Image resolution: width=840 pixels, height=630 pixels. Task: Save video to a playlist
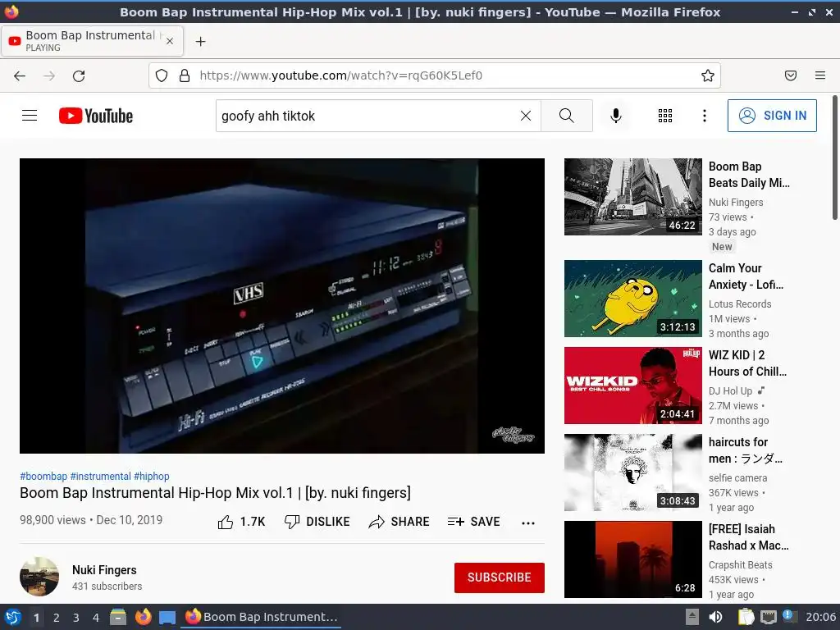coord(473,522)
